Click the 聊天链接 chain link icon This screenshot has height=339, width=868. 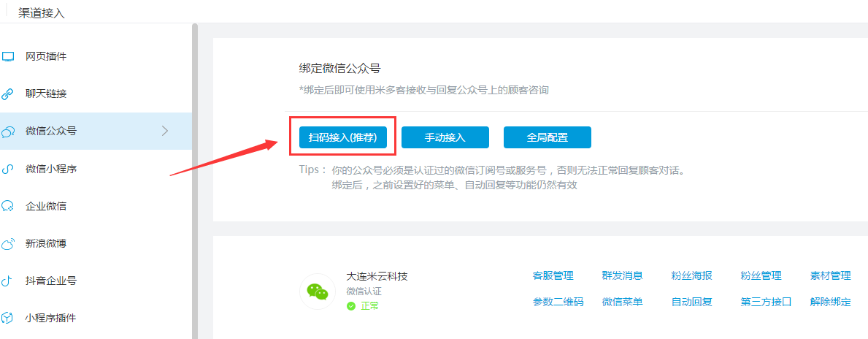click(x=8, y=94)
